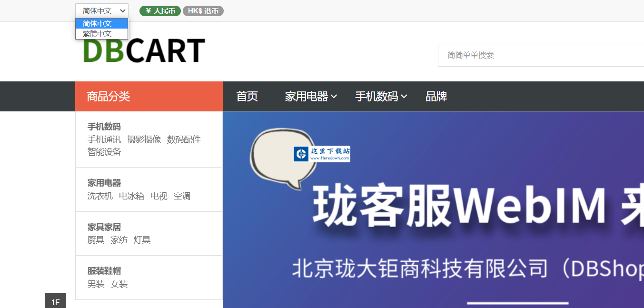Open 空调 subcategory
Screen dimensions: 644x308
(x=182, y=196)
